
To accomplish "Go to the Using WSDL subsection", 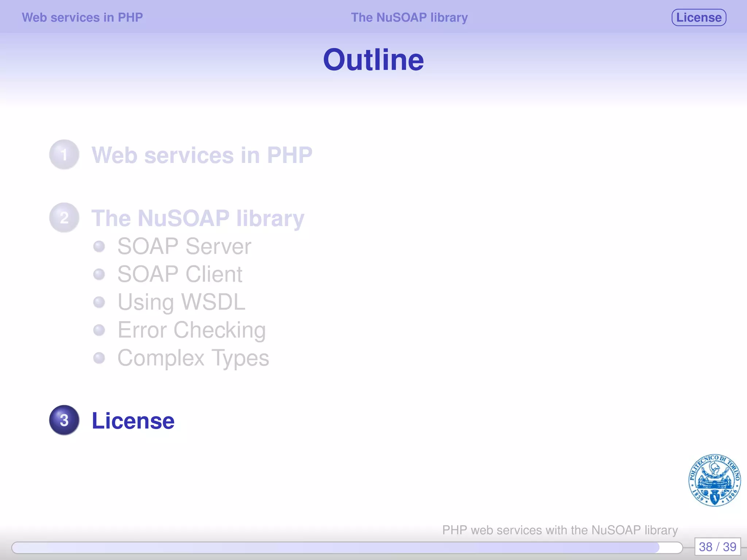I will click(x=181, y=302).
